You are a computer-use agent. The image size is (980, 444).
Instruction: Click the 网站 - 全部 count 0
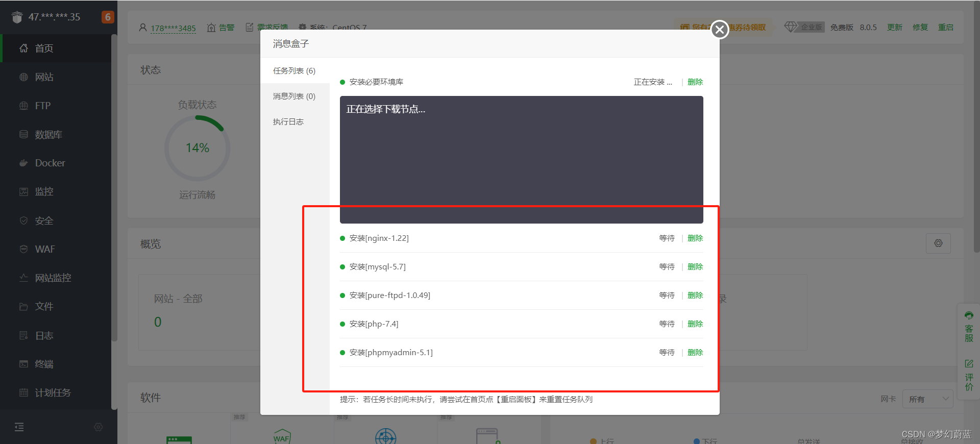158,322
